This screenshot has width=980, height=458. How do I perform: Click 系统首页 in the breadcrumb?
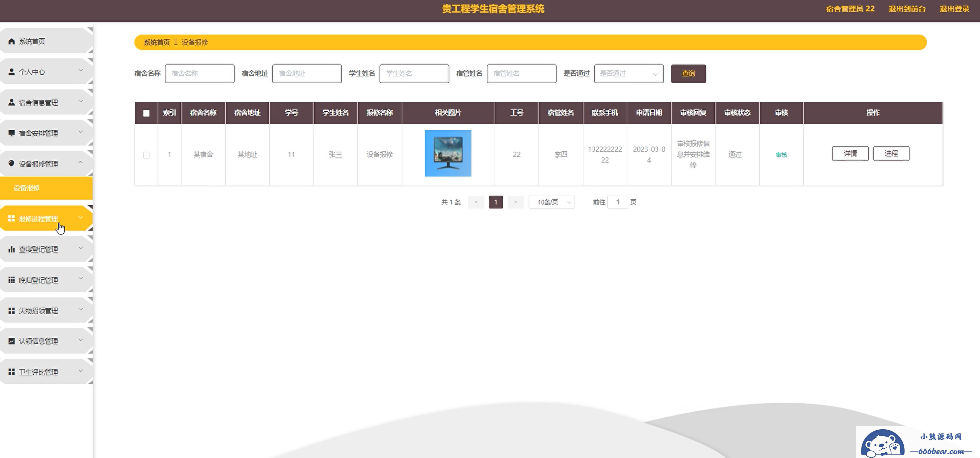(157, 42)
